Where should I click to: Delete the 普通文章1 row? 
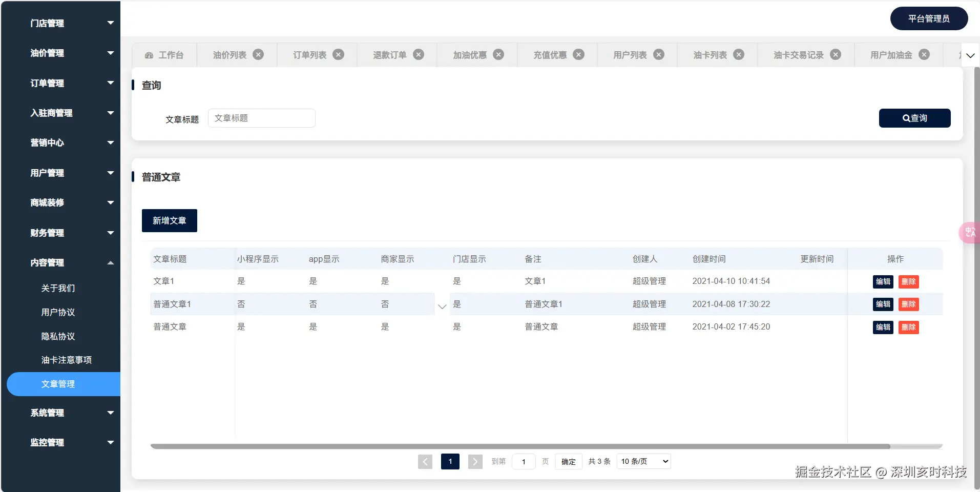click(x=908, y=304)
